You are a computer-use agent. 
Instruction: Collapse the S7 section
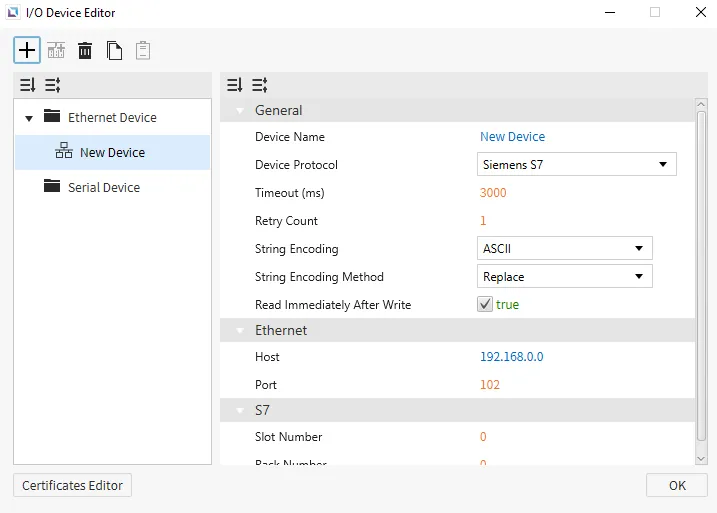(x=240, y=411)
